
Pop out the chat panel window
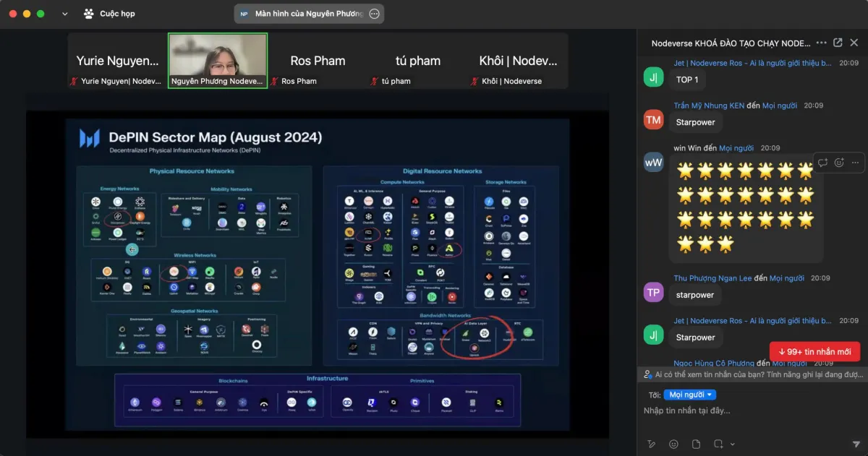[838, 43]
